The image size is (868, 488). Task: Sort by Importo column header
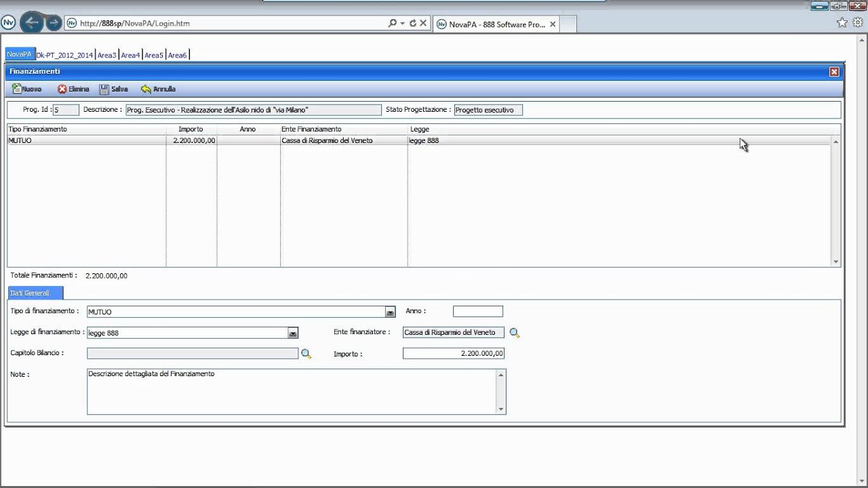[x=191, y=129]
